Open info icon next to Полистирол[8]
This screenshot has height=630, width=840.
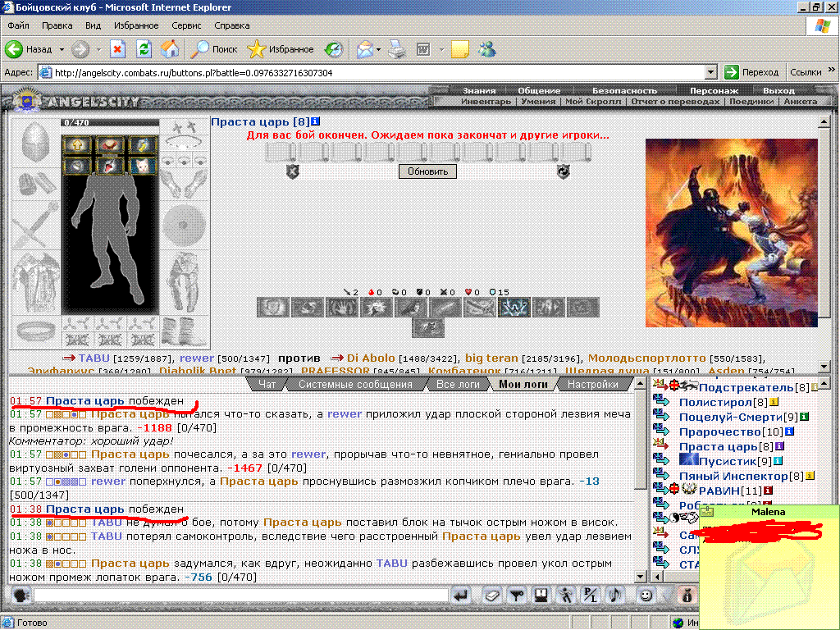[774, 402]
